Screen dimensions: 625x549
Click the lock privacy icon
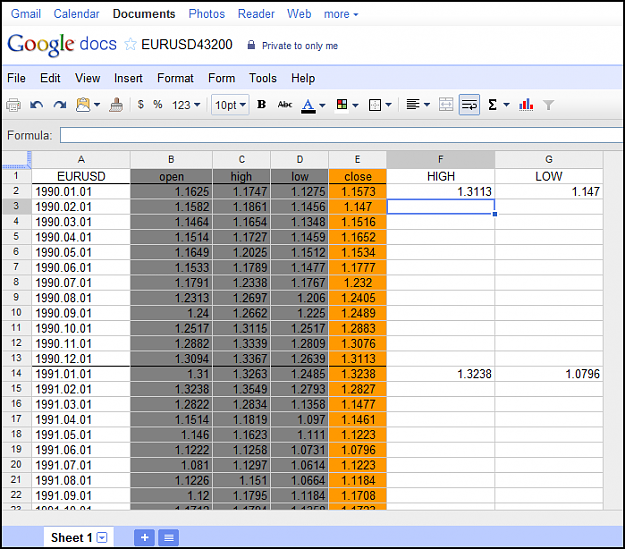[x=251, y=45]
